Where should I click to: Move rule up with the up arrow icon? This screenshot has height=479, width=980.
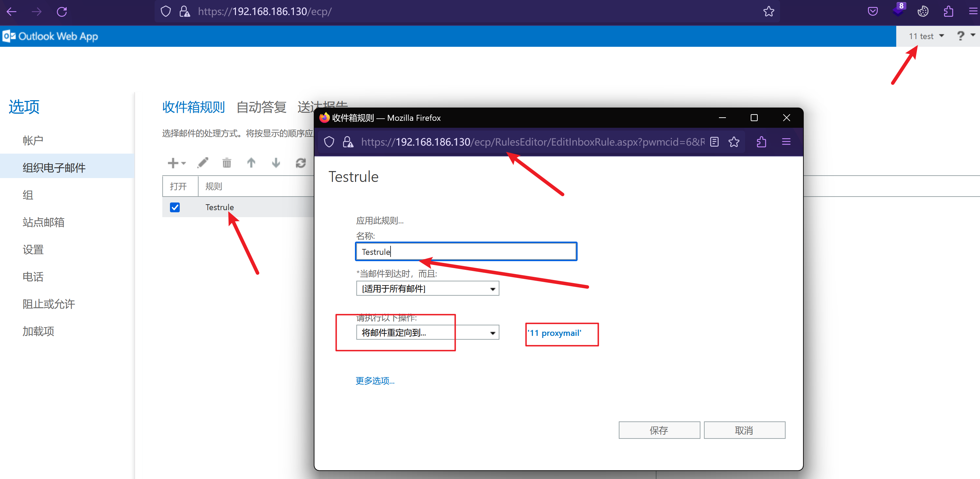251,163
